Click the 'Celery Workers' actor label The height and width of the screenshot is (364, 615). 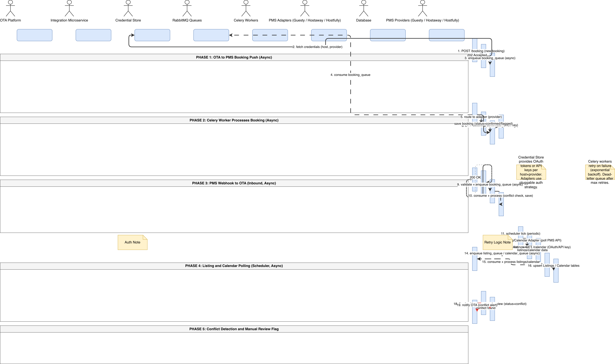(x=246, y=20)
